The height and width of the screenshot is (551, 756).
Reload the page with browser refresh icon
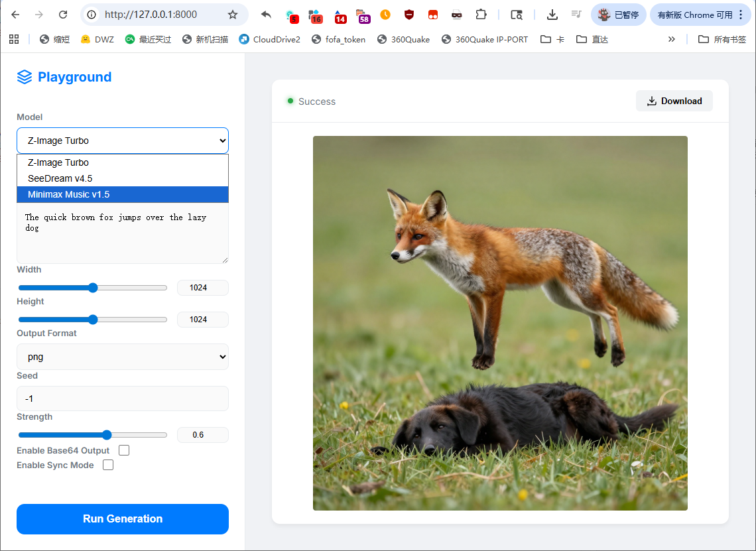pyautogui.click(x=63, y=15)
